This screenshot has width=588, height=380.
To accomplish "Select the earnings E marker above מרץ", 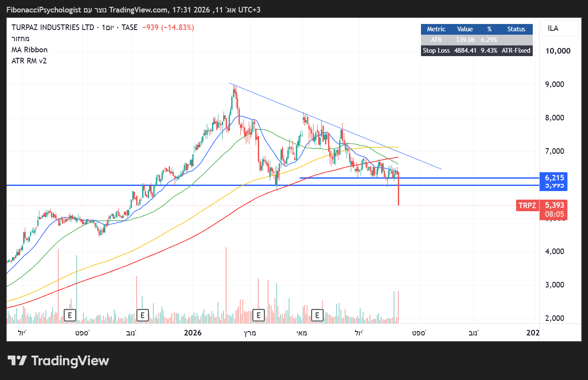I will 259,316.
